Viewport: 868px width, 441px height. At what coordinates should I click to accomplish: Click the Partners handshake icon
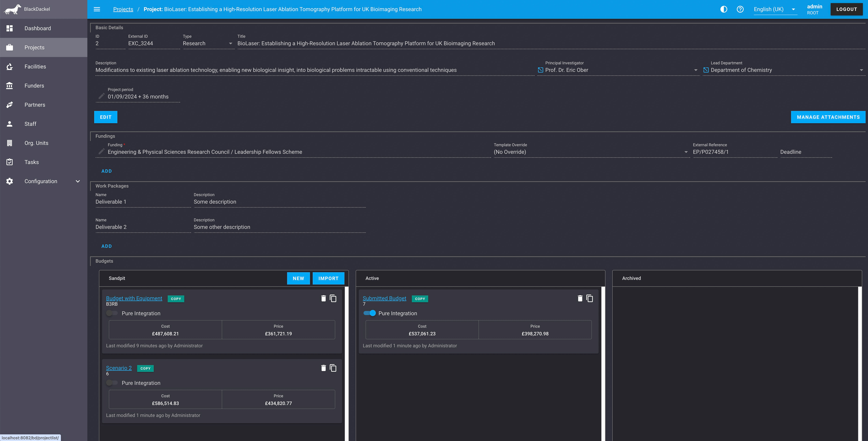(x=9, y=105)
